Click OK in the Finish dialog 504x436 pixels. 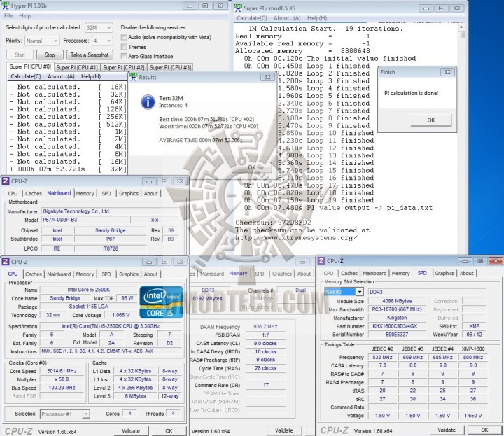point(430,120)
